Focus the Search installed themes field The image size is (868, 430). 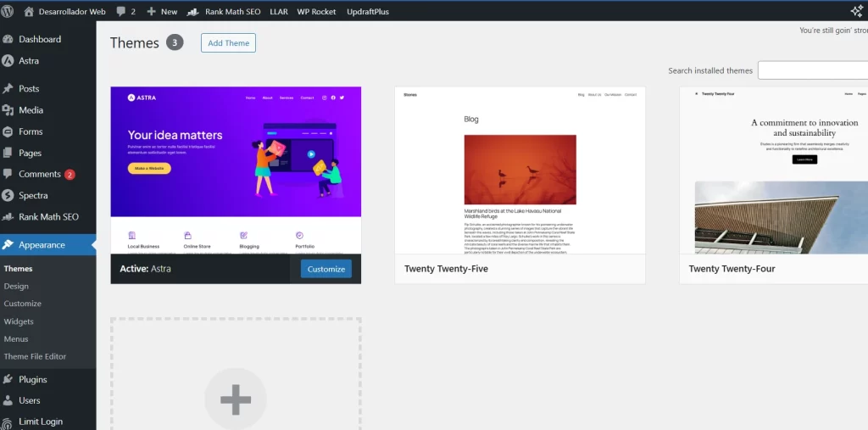coord(813,70)
